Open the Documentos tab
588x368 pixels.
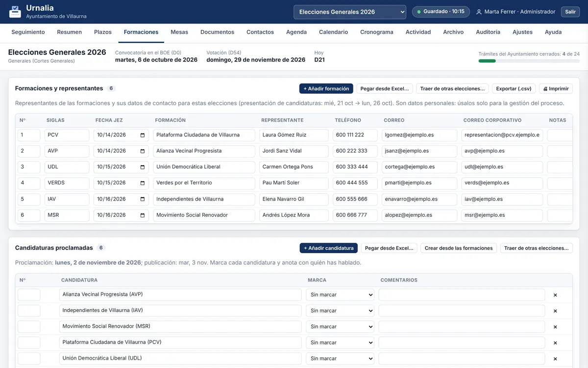[218, 32]
